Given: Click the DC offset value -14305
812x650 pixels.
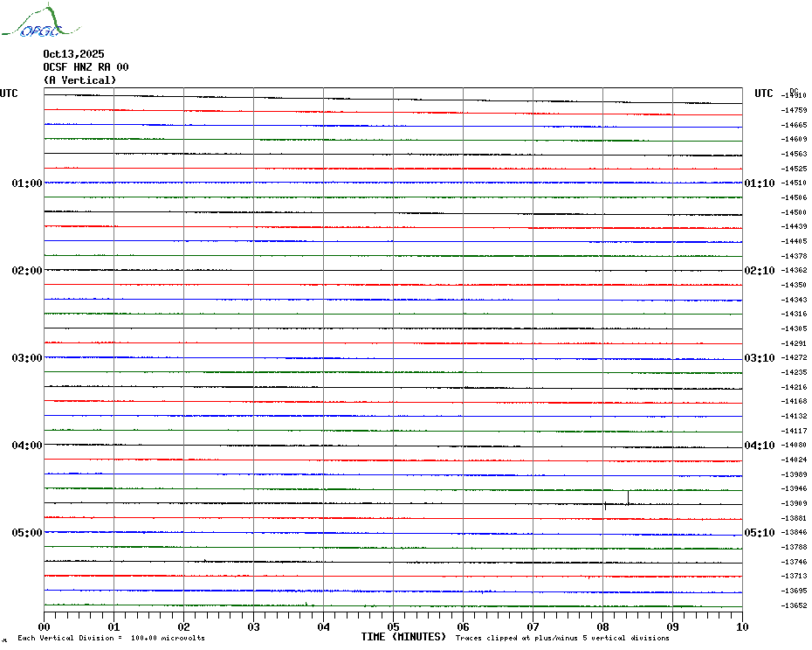Looking at the screenshot, I should pos(794,328).
